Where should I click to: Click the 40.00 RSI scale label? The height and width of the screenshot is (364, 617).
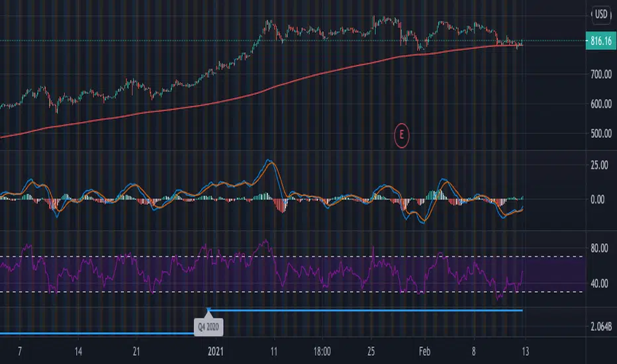click(x=599, y=284)
